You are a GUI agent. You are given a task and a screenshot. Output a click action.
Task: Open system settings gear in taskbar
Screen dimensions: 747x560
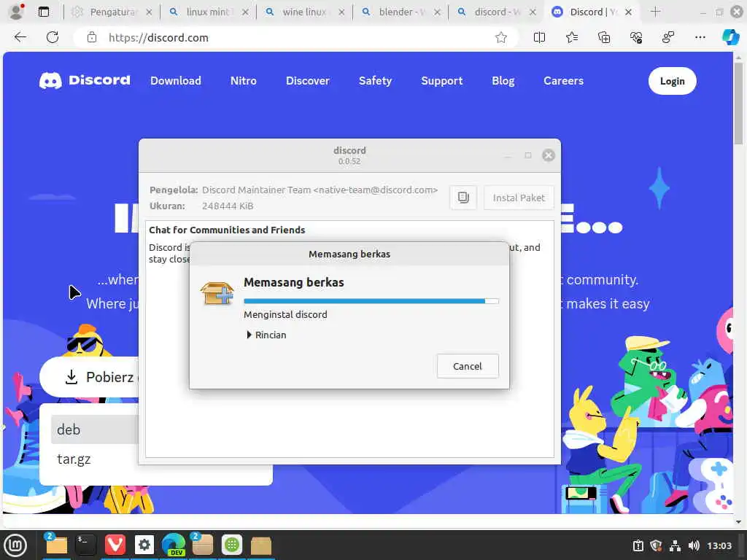144,545
